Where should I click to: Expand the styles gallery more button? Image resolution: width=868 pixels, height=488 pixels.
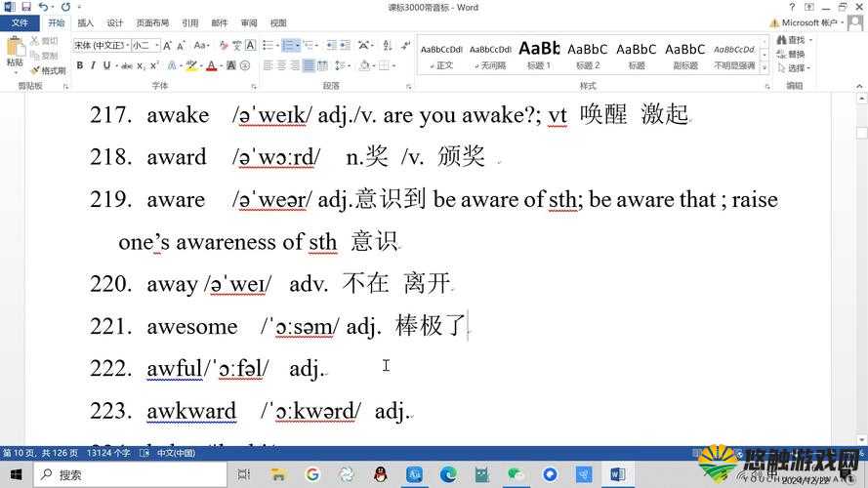click(x=765, y=68)
